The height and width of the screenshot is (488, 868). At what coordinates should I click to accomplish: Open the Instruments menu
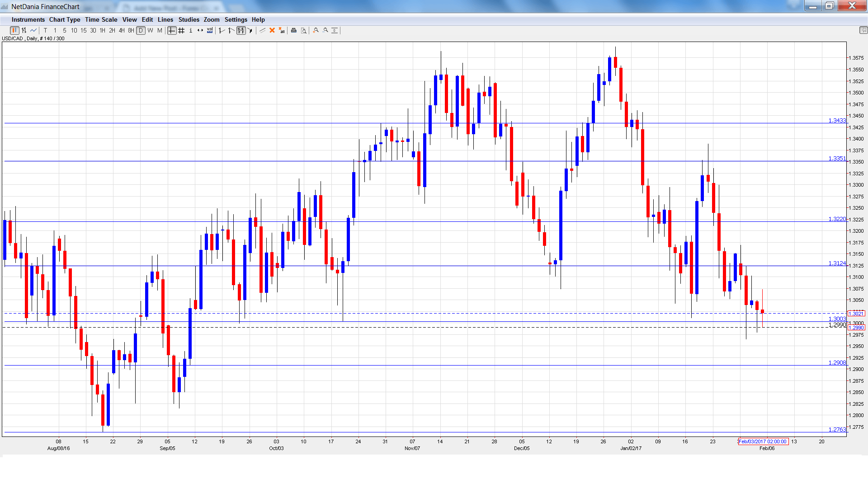click(x=28, y=19)
